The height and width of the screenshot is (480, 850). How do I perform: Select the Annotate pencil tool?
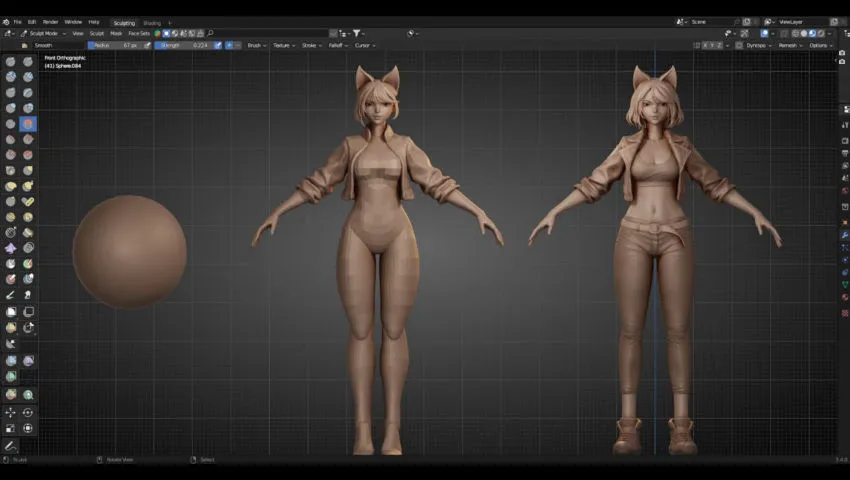click(11, 446)
